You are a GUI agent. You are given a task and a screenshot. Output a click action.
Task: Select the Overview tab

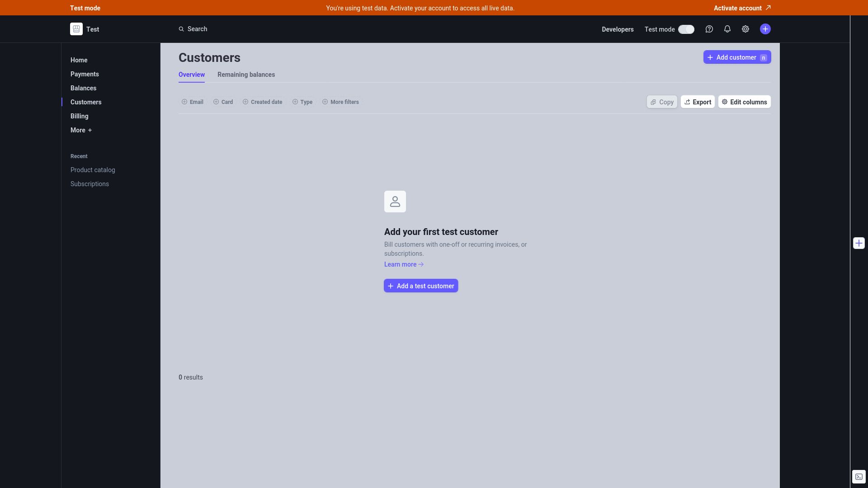[191, 75]
